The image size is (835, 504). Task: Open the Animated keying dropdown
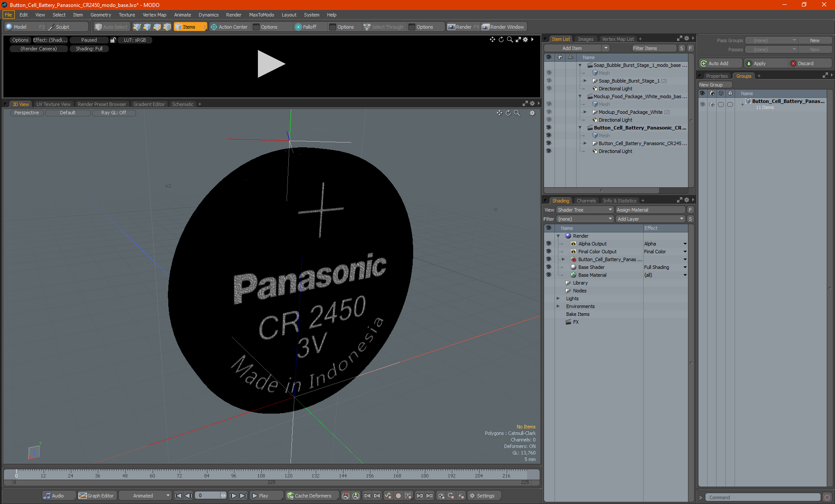[145, 496]
